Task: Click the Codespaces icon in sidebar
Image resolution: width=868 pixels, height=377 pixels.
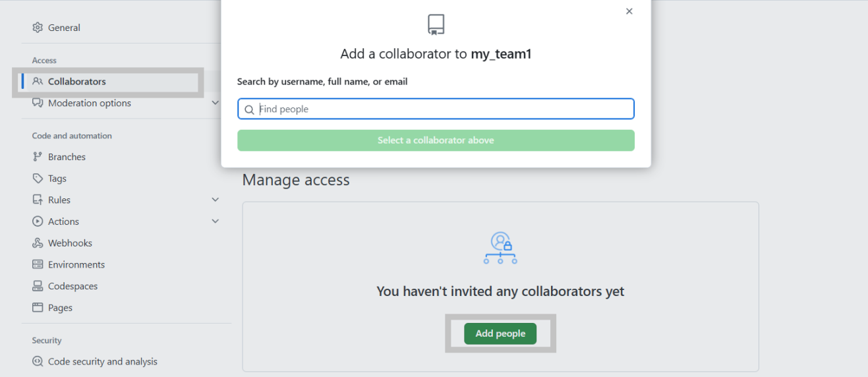Action: click(38, 286)
